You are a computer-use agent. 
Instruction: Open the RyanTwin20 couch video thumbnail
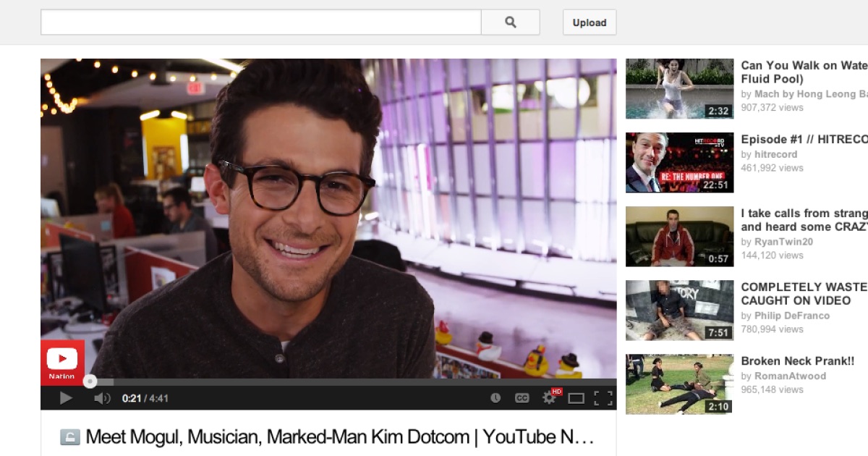pos(679,236)
